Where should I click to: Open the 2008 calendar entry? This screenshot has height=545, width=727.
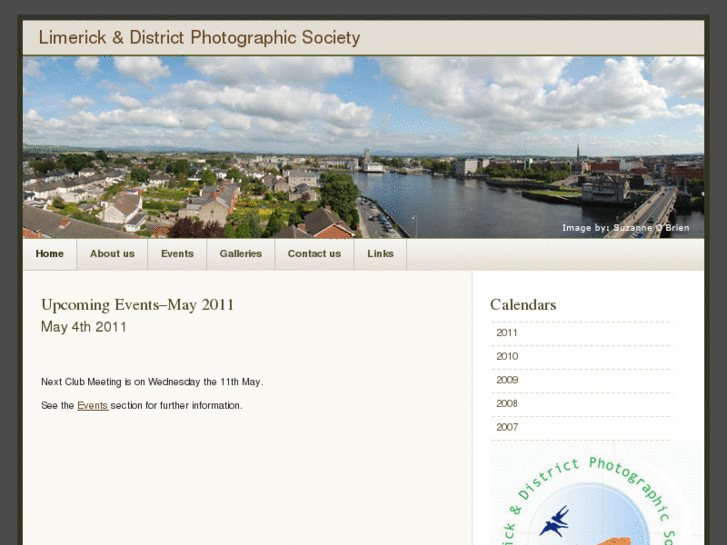(x=507, y=404)
